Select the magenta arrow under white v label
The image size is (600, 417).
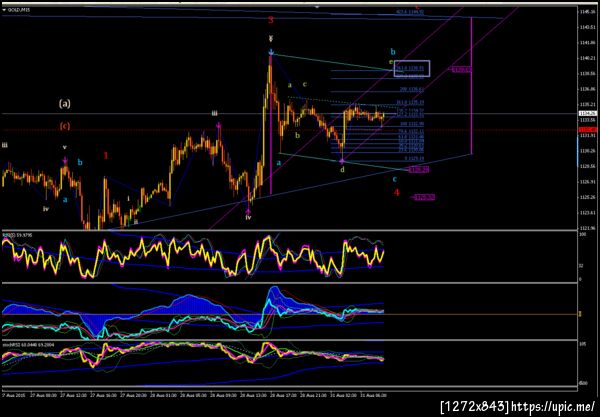point(65,160)
